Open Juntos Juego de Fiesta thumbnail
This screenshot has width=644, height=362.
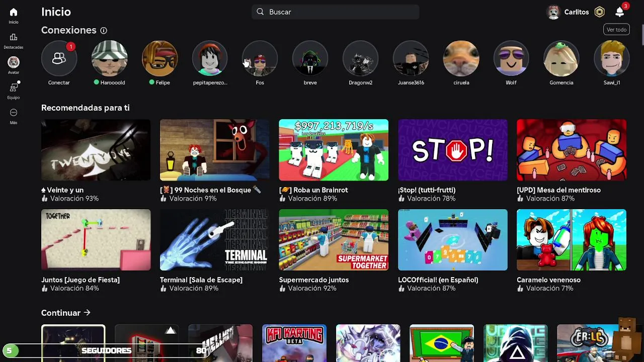click(96, 240)
